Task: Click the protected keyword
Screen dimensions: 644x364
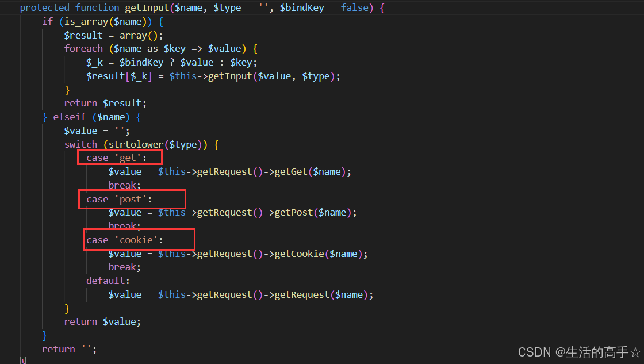Action: (x=44, y=7)
